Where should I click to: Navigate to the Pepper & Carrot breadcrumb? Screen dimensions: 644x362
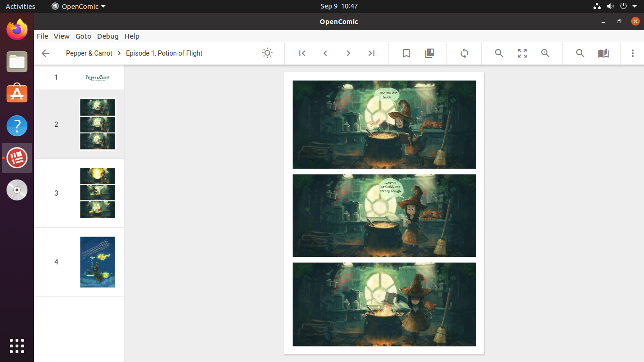pos(89,53)
